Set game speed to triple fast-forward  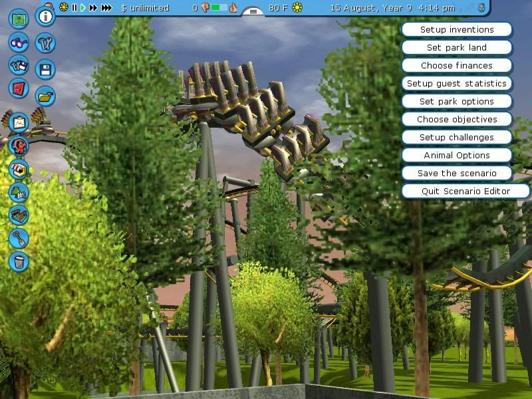[106, 7]
